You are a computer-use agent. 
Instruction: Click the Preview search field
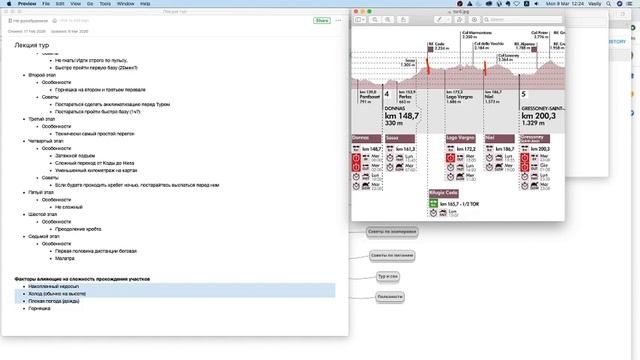[x=522, y=20]
